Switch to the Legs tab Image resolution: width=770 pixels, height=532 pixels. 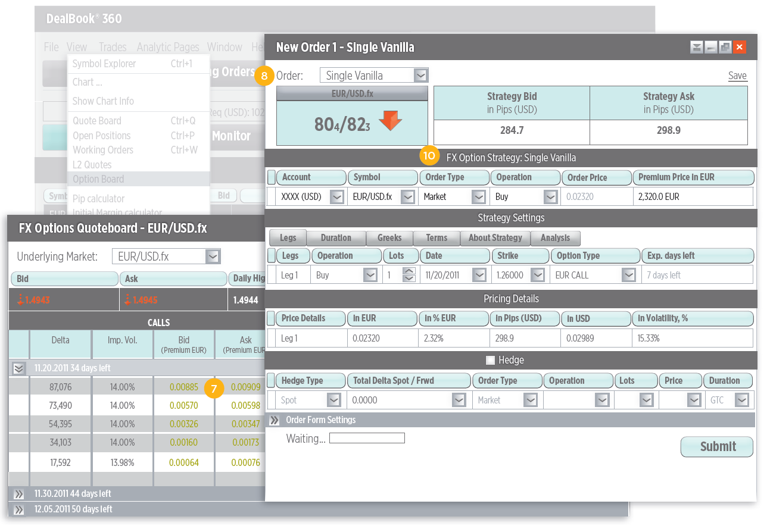tap(288, 238)
